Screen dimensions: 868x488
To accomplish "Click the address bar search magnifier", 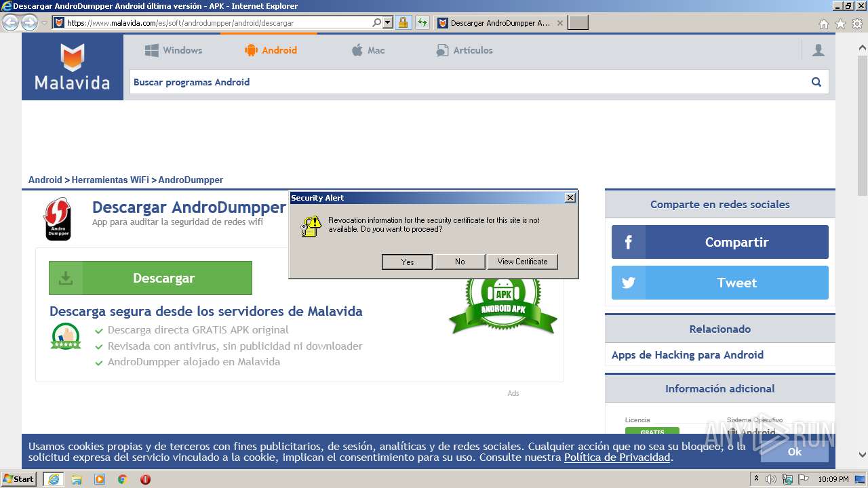I will (x=377, y=22).
